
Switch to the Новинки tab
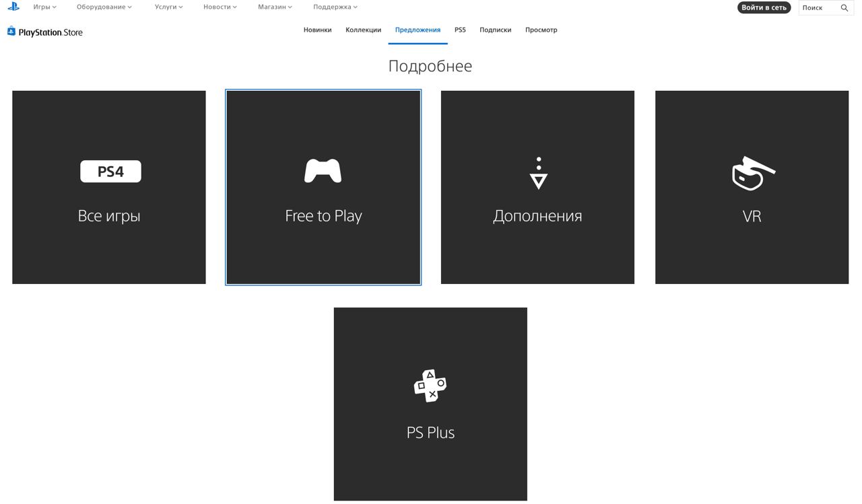point(317,30)
